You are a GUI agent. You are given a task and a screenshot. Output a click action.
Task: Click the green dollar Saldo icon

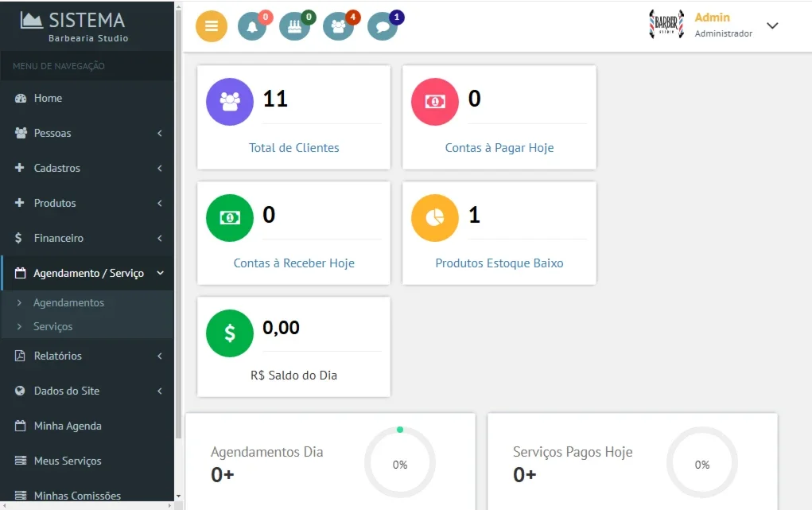click(x=230, y=333)
